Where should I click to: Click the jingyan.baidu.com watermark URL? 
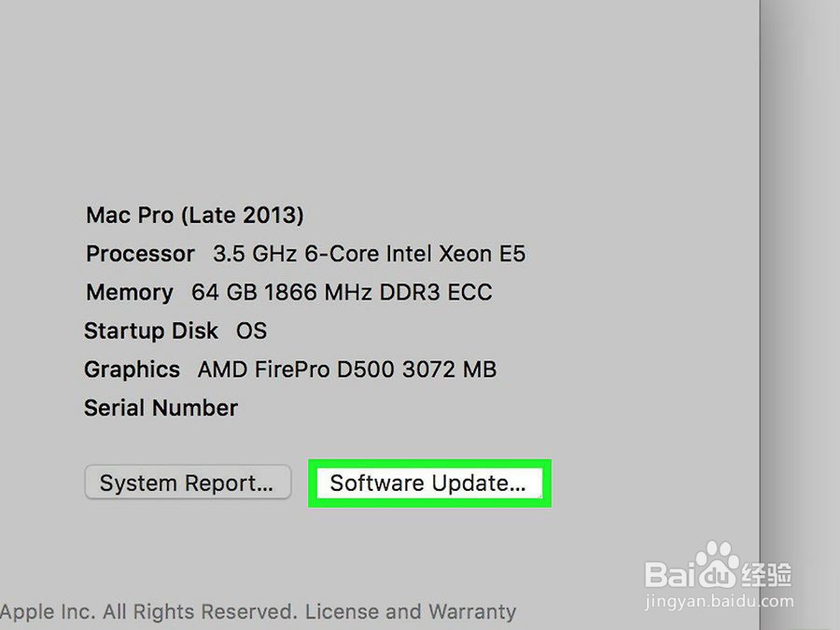point(719,602)
